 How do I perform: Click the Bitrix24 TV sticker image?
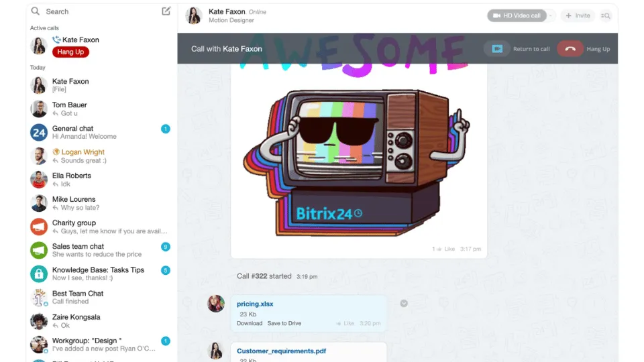point(356,163)
